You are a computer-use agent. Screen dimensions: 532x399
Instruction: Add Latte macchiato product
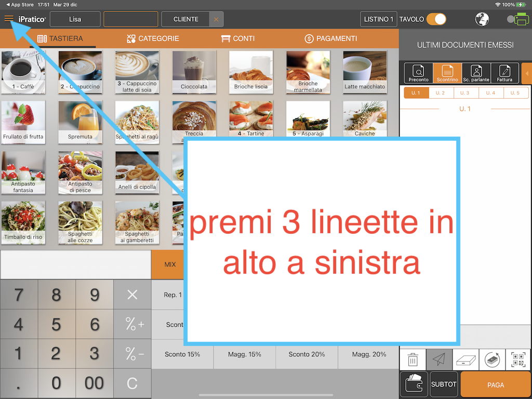click(365, 72)
